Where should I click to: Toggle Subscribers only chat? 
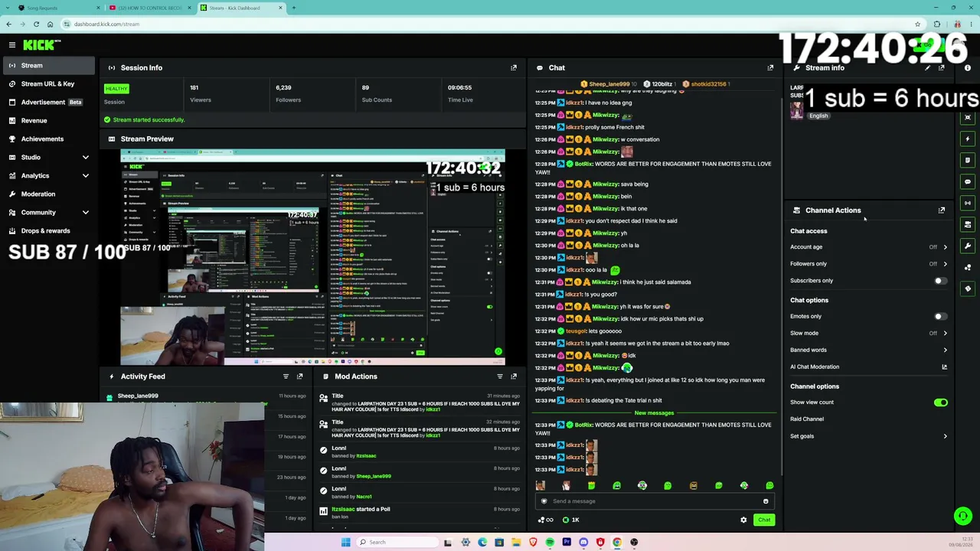(941, 281)
